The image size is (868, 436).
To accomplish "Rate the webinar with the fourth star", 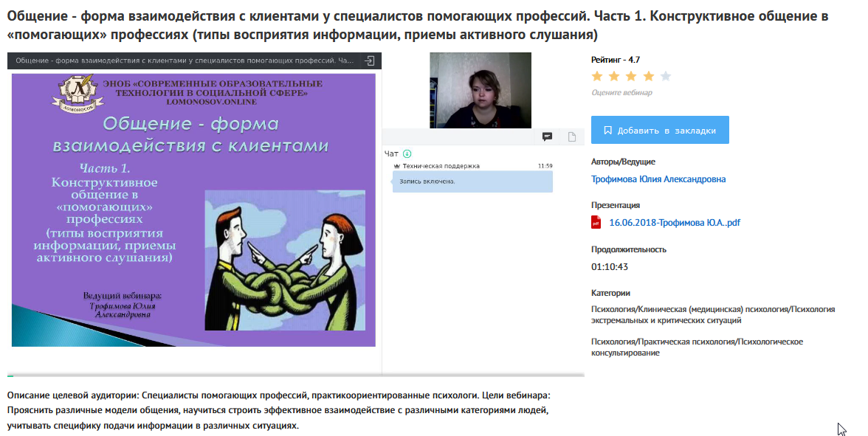I will tap(648, 76).
